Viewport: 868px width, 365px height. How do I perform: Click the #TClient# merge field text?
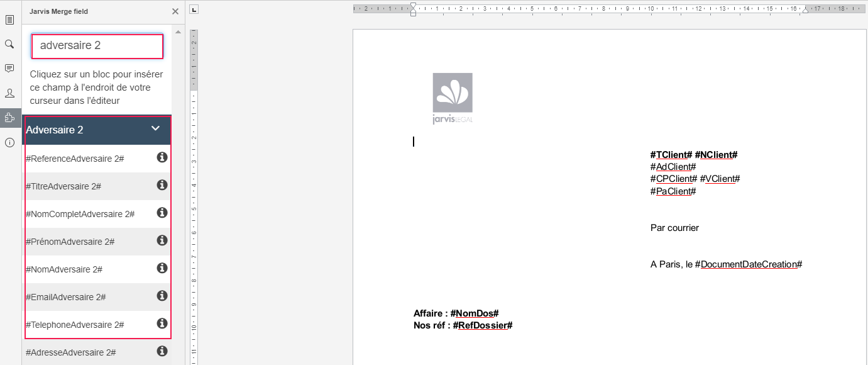pos(671,155)
